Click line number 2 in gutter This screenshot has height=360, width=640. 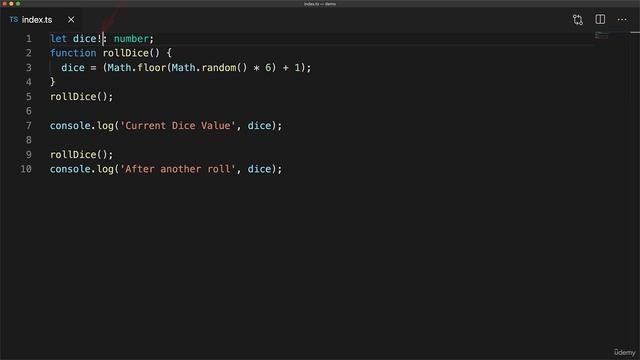29,53
